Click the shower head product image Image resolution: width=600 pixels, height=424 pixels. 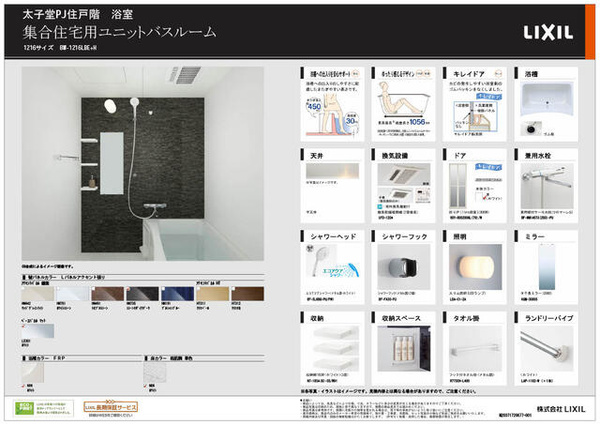click(325, 265)
